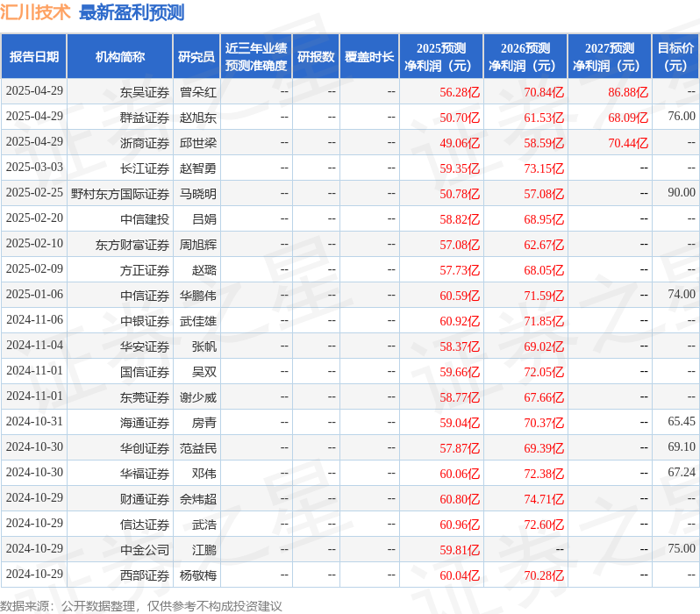Select the 60.92亿 profit value
Image resolution: width=700 pixels, height=614 pixels.
click(x=460, y=322)
